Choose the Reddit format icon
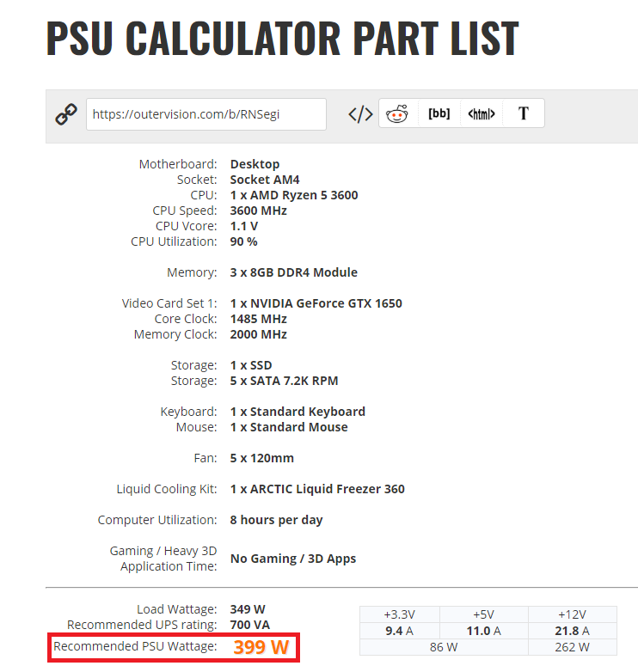This screenshot has width=638, height=672. (x=397, y=113)
